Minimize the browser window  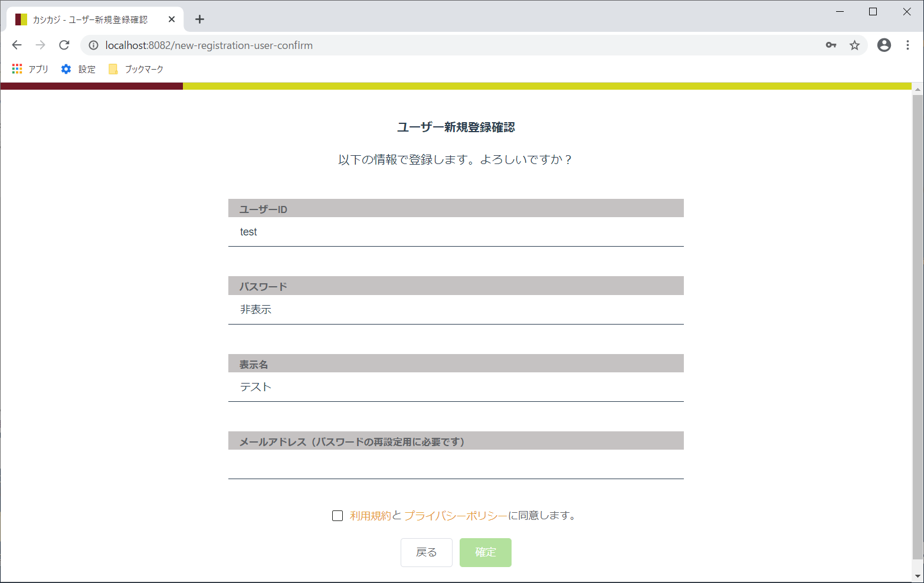point(840,12)
